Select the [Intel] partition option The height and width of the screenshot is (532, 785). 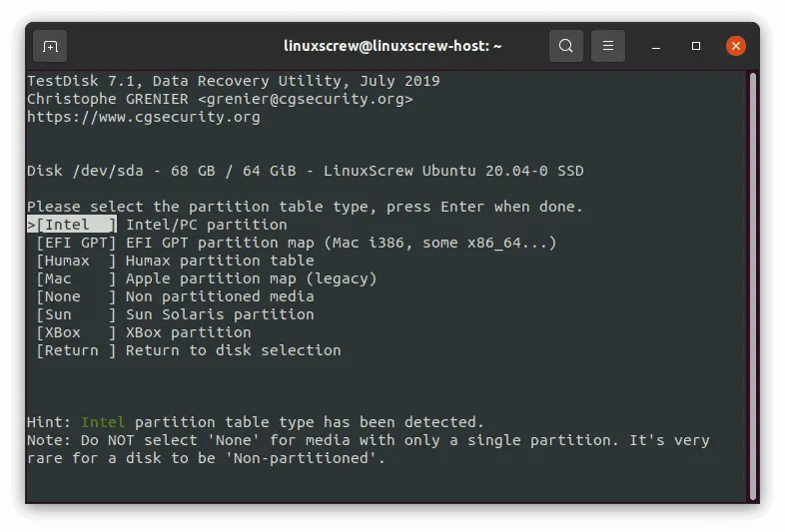(x=72, y=225)
